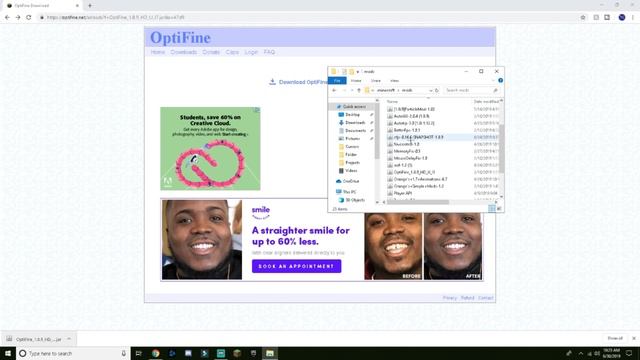The image size is (640, 360).
Task: Open a new Chrome tab
Action: pos(90,6)
